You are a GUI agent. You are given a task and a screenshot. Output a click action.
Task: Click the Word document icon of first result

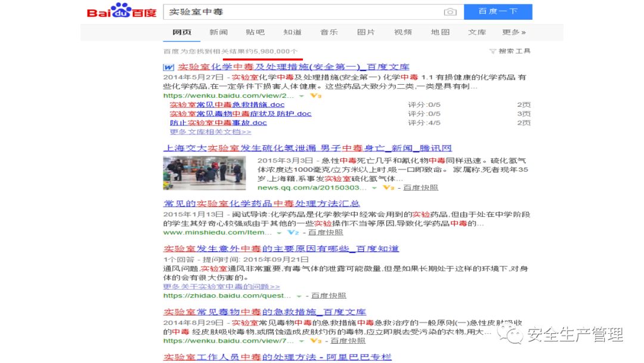tap(168, 67)
